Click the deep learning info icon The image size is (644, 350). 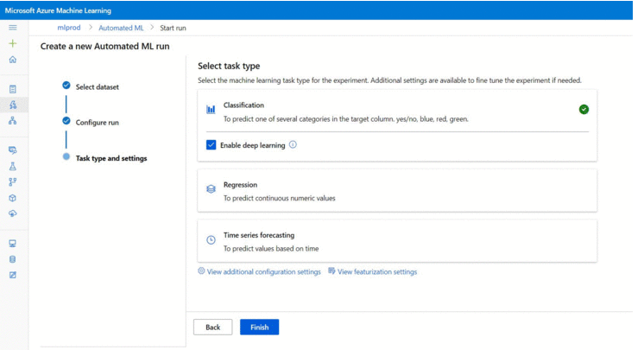(x=293, y=145)
